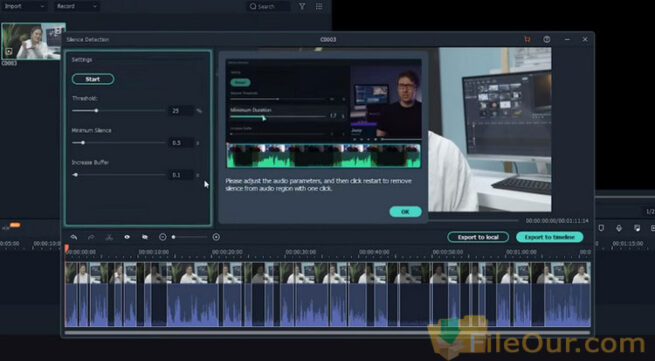Open the shopping cart icon in title bar
The width and height of the screenshot is (655, 361).
[527, 39]
